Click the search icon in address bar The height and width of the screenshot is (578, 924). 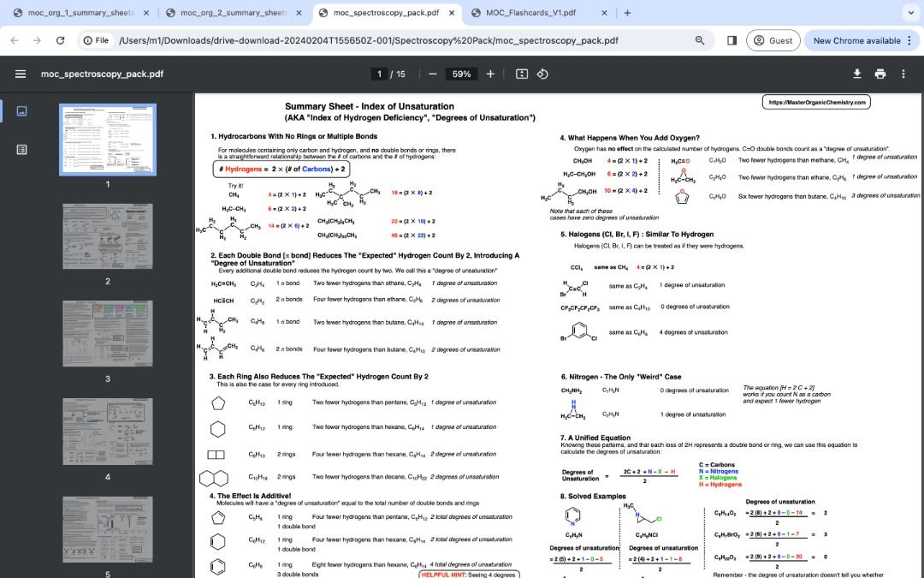pyautogui.click(x=700, y=40)
